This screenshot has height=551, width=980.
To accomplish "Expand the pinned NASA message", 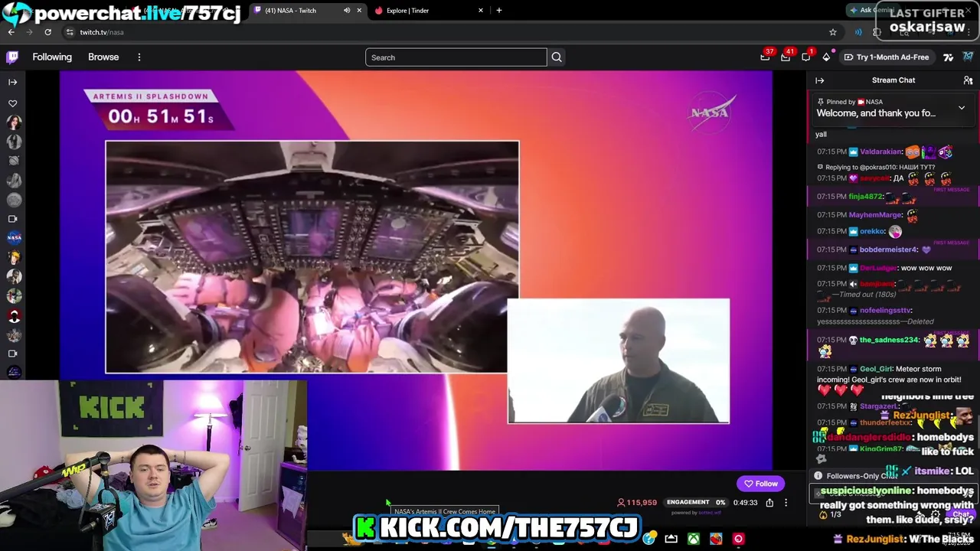I will (x=962, y=108).
